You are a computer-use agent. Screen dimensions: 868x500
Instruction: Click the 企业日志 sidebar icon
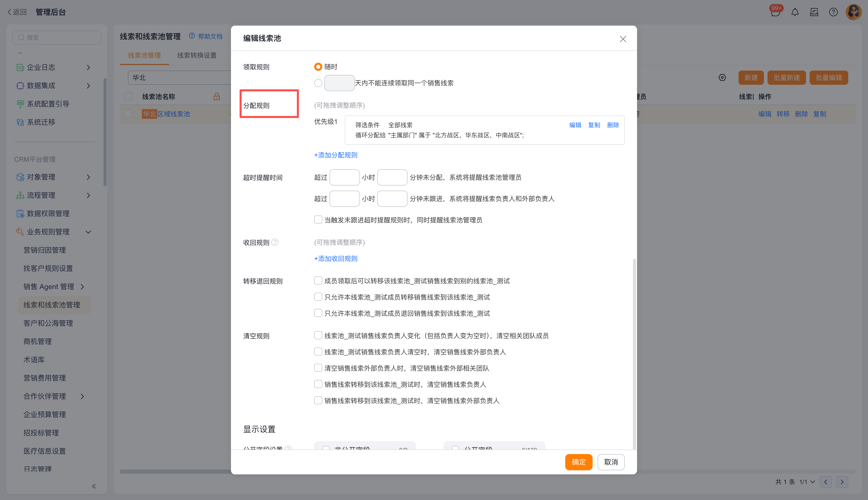(20, 67)
